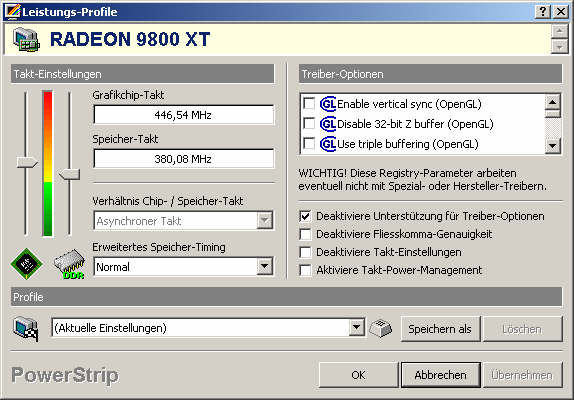This screenshot has width=574, height=400.
Task: Click the question mark help button
Action: (543, 12)
